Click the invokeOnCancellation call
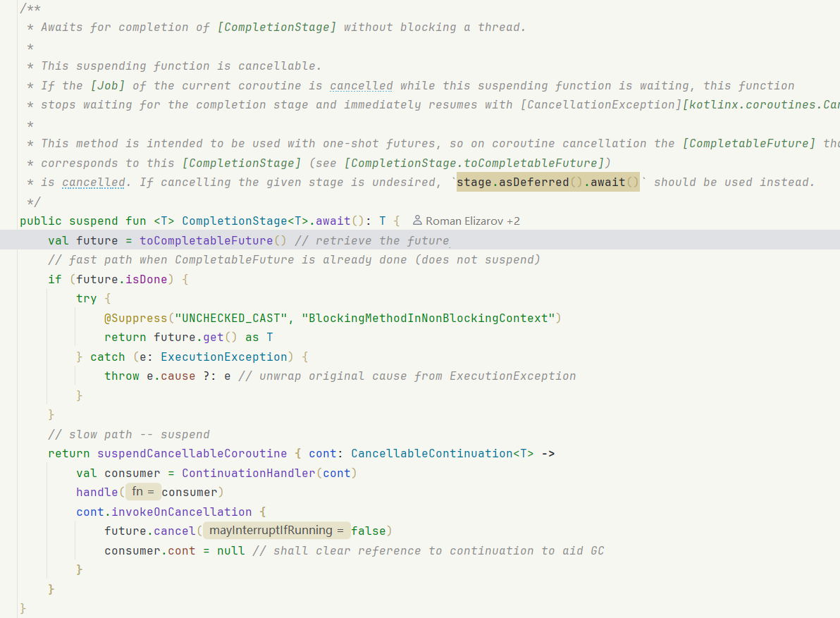Screen dimensions: 840x618 [182, 512]
